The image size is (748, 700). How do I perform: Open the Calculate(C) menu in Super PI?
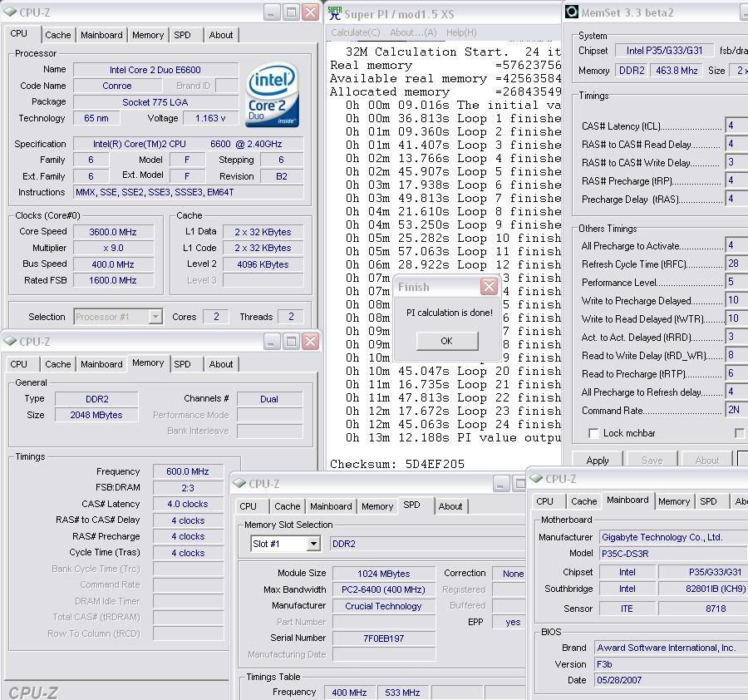click(x=356, y=32)
